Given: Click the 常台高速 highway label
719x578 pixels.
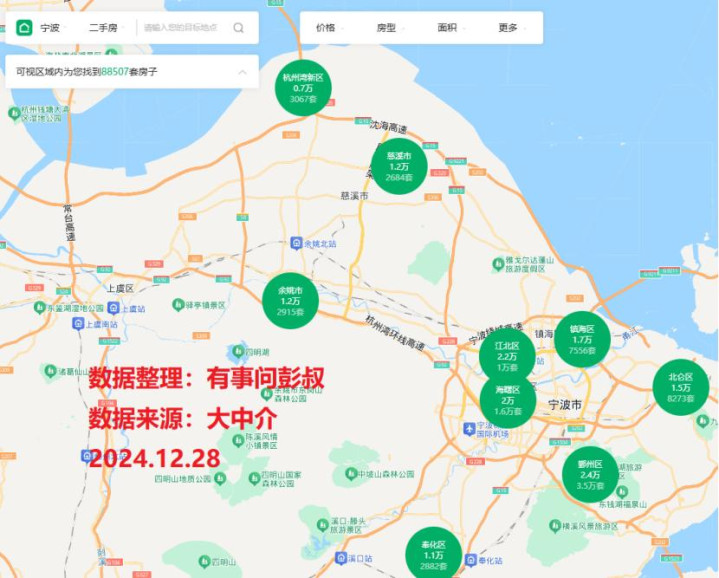Looking at the screenshot, I should [x=69, y=223].
